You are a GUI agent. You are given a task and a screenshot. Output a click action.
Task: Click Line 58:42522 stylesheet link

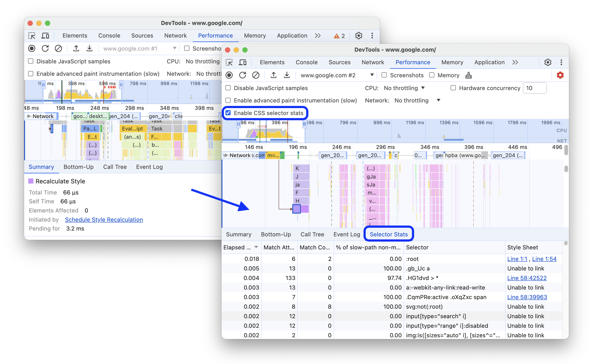point(528,278)
